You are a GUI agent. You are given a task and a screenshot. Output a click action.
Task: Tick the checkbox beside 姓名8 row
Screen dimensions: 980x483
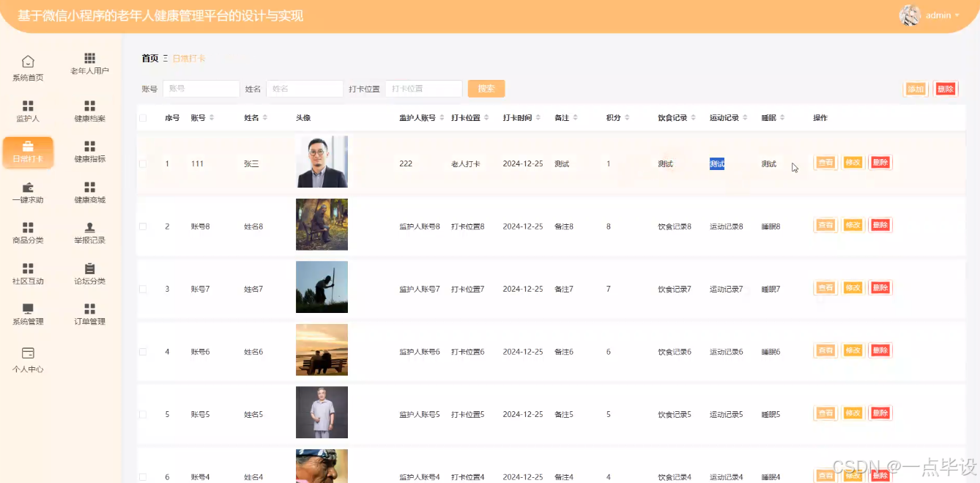point(143,225)
